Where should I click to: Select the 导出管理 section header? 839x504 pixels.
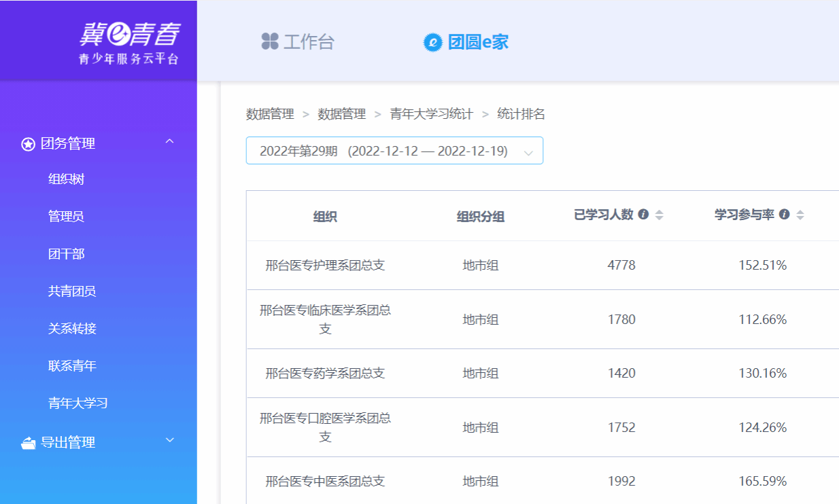click(99, 443)
